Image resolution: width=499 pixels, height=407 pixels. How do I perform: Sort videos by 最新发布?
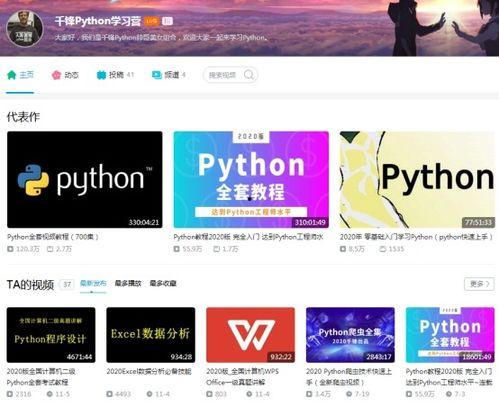tap(93, 283)
